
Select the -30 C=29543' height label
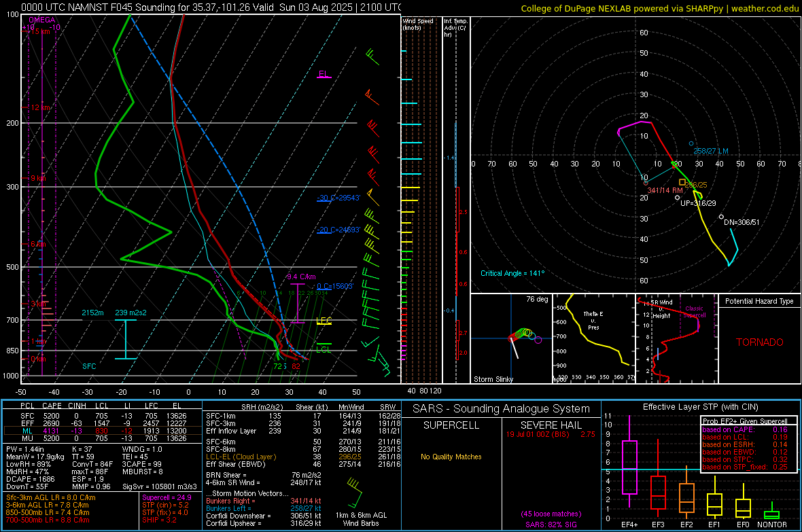click(x=338, y=198)
